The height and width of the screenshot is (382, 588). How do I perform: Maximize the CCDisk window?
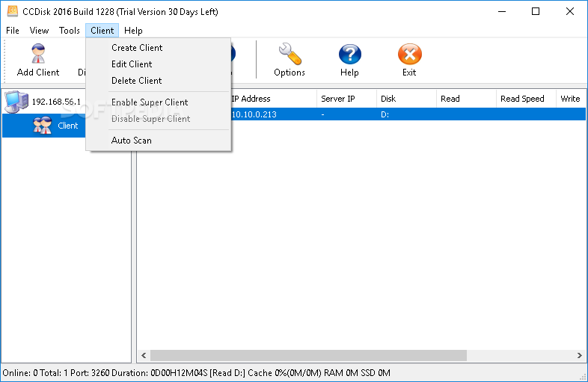pyautogui.click(x=536, y=11)
